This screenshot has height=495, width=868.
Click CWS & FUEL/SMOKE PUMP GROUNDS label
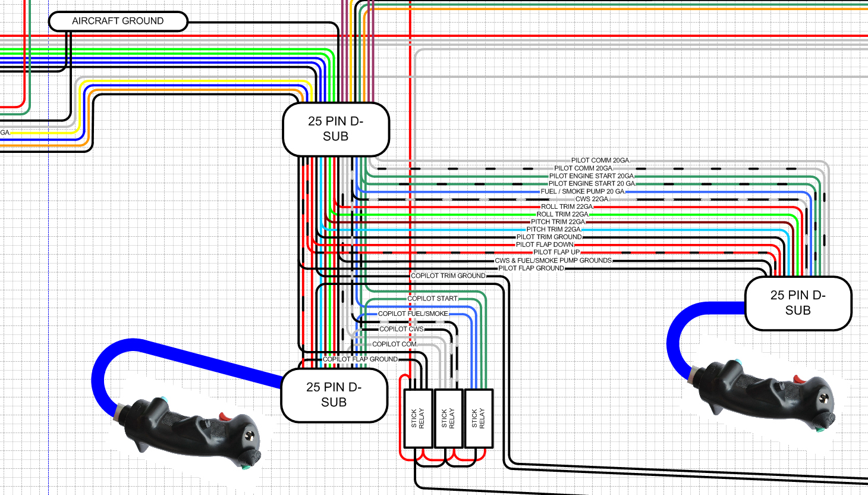(553, 261)
